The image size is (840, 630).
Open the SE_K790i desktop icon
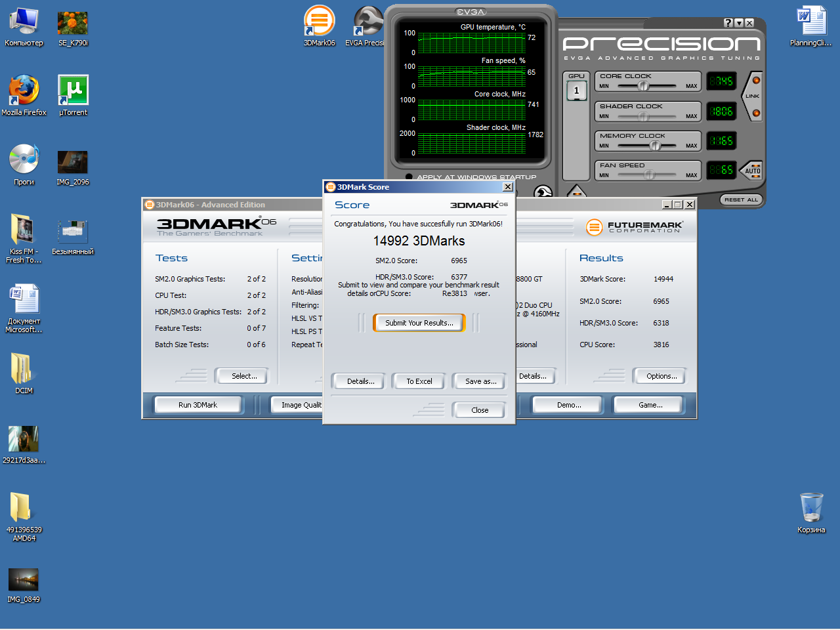point(73,28)
